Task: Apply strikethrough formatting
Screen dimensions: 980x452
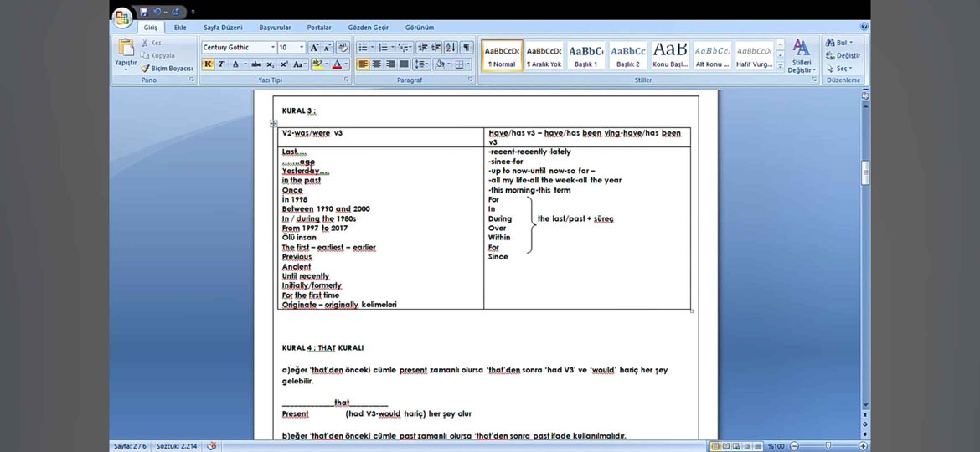Action: (255, 64)
